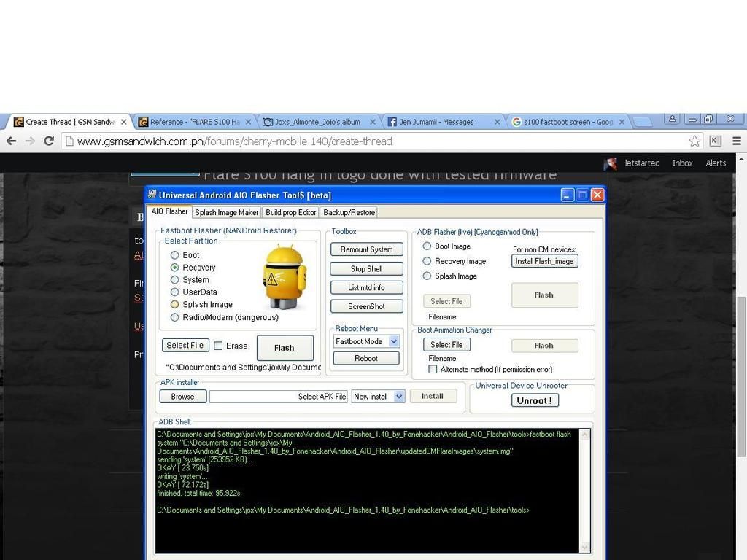747x560 pixels.
Task: Select the Boot partition radio button
Action: [175, 255]
